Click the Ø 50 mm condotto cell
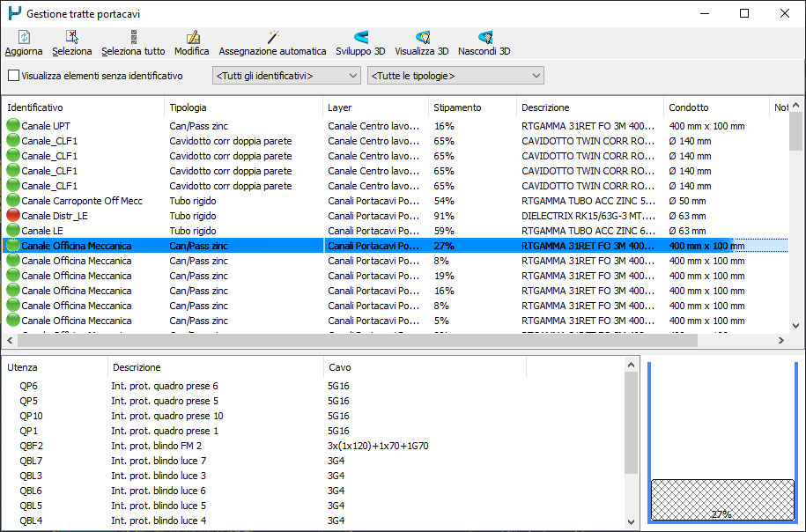The width and height of the screenshot is (806, 532). tap(687, 201)
